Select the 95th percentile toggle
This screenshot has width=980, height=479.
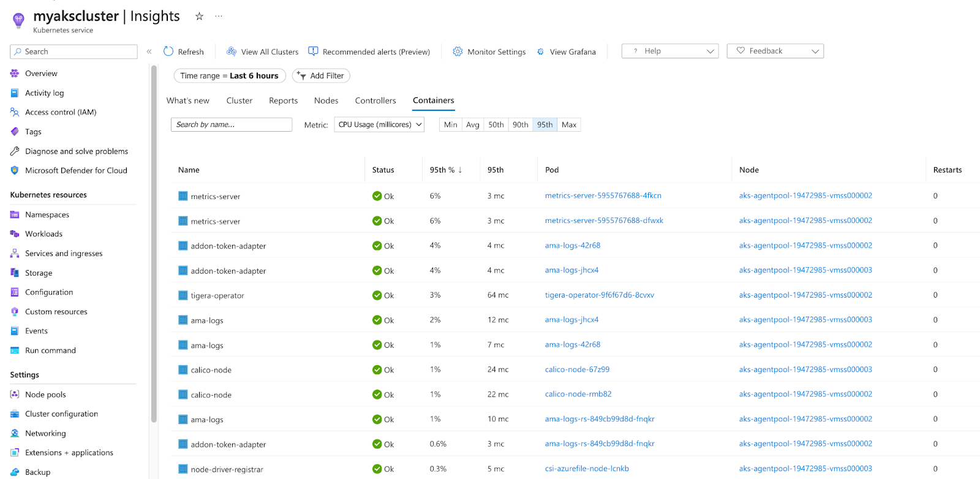coord(545,125)
